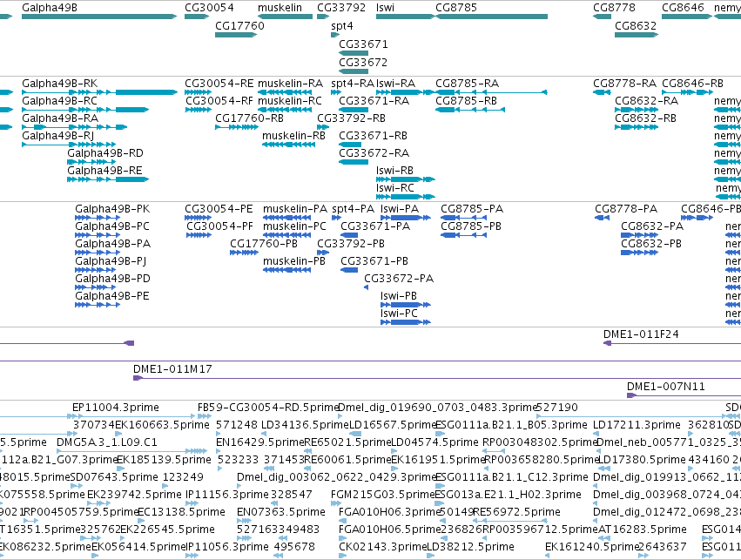
Task: Click the CG33792-RB transcript label
Action: click(351, 118)
